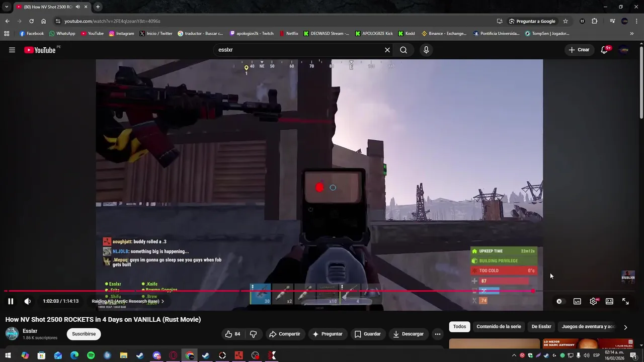Viewport: 644px width, 362px height.
Task: Select 'Juegos de aventura' chip
Action: click(588, 326)
